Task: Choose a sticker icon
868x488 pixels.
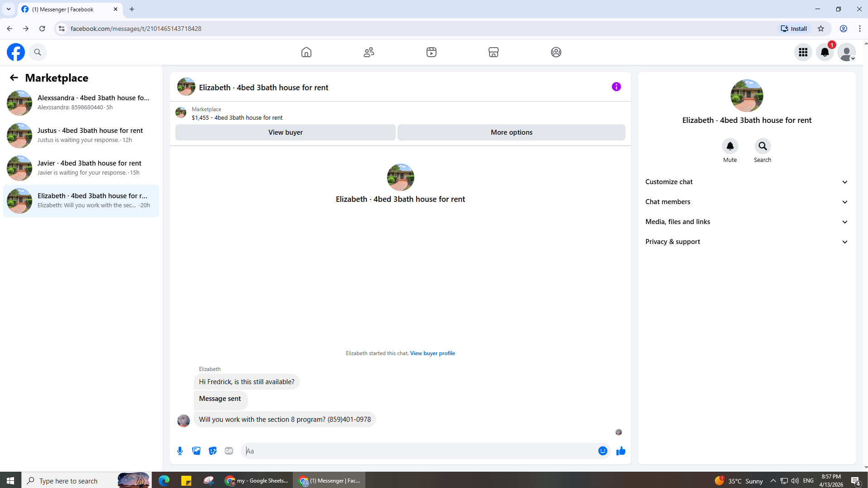Action: tap(213, 451)
